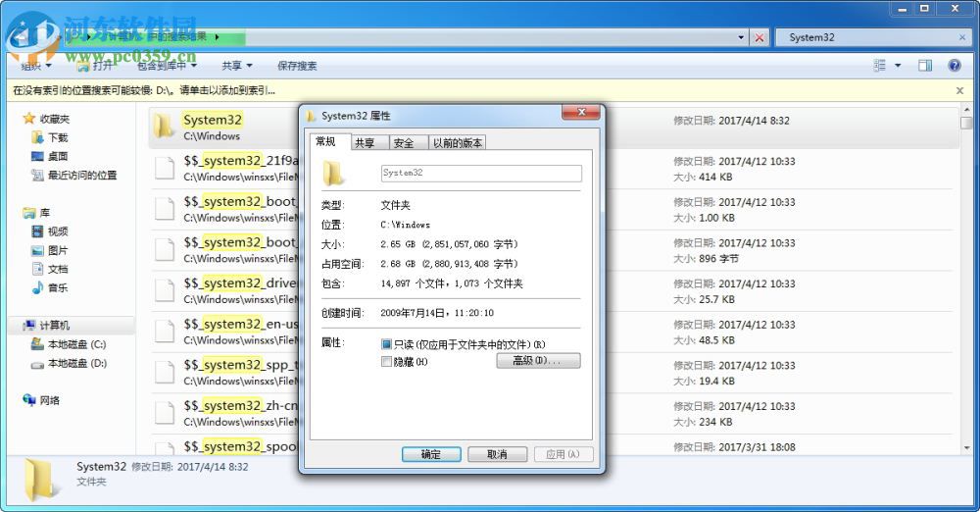Viewport: 980px width, 512px height.
Task: Open the System32 folder icon in results
Action: [x=164, y=126]
